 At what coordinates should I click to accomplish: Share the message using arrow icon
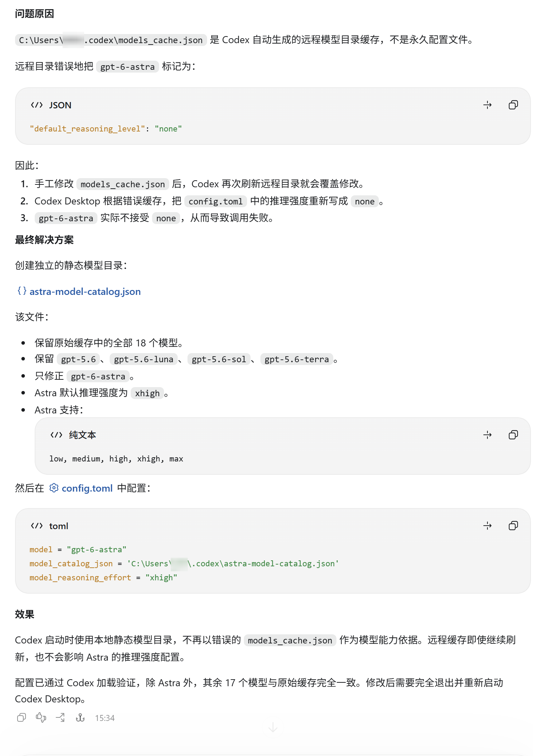pyautogui.click(x=60, y=717)
